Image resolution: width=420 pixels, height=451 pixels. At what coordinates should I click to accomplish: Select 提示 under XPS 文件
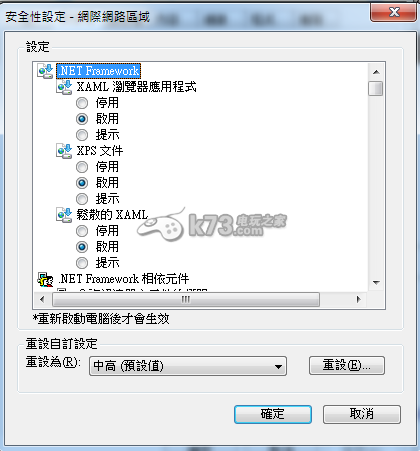(82, 199)
